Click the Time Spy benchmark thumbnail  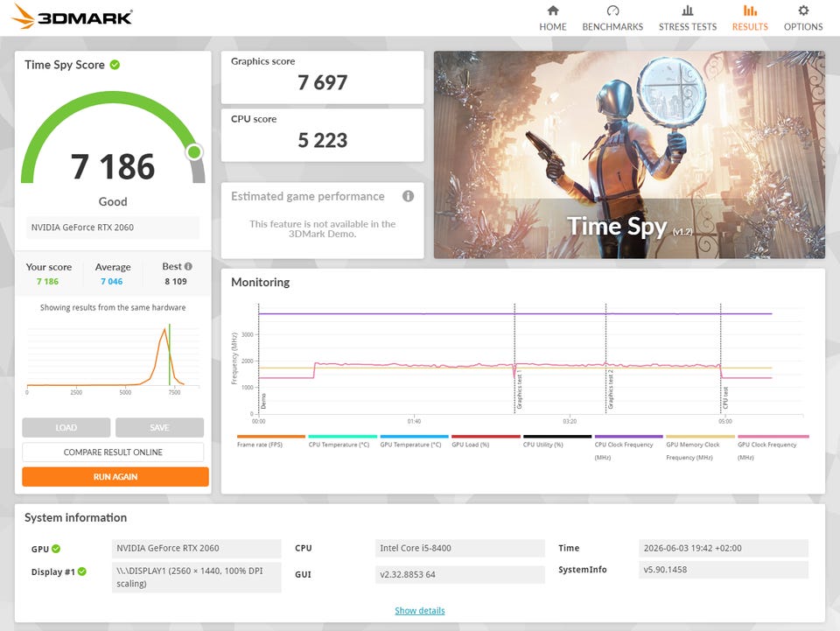(x=629, y=155)
